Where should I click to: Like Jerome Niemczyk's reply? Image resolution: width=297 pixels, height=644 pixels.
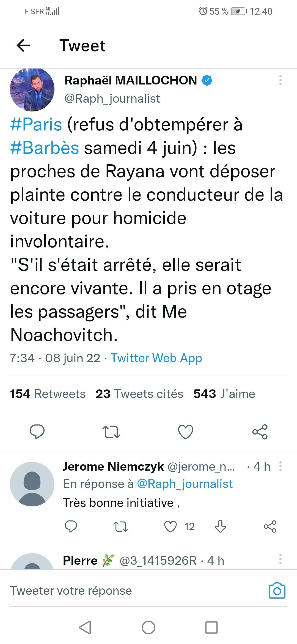(x=170, y=526)
